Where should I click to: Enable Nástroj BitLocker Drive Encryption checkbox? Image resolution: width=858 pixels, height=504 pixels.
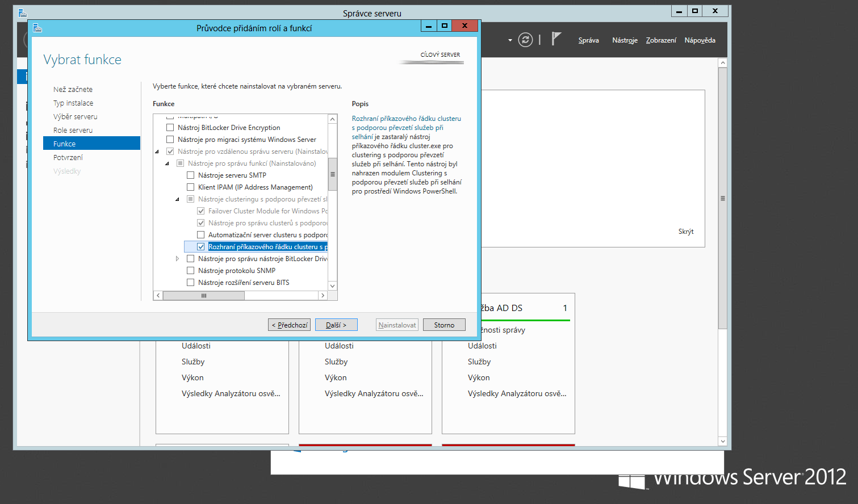(x=170, y=128)
